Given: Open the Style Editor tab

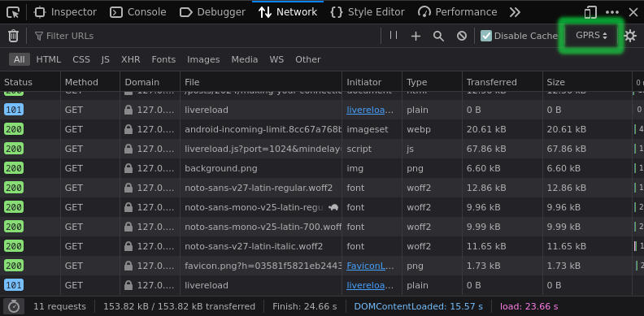Looking at the screenshot, I should pos(368,12).
